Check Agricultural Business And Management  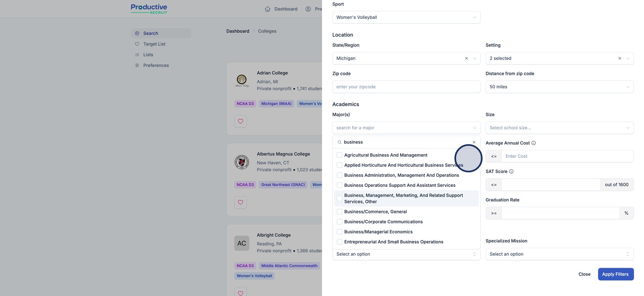pos(340,155)
